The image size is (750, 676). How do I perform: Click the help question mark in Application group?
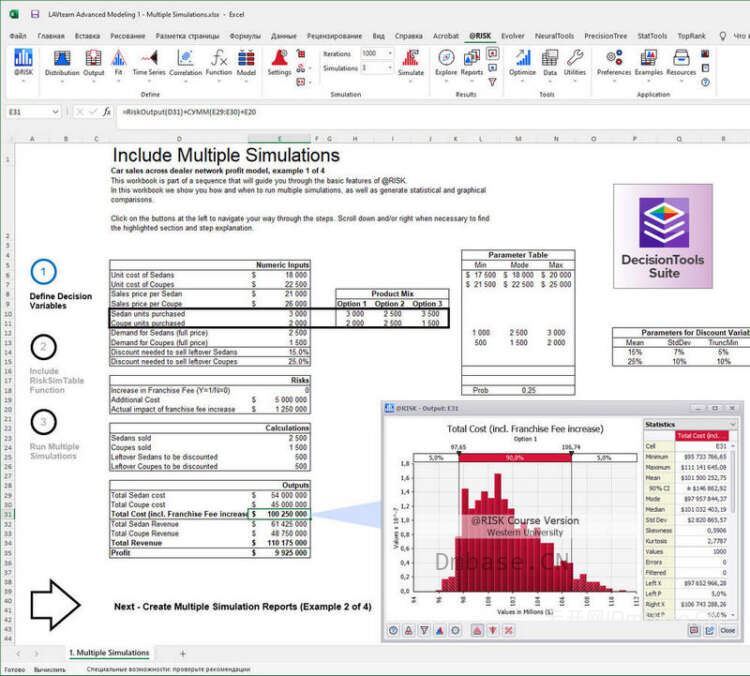coord(706,82)
